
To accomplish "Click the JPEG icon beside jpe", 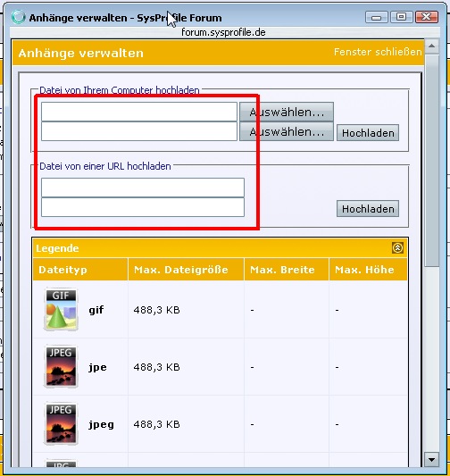I will (61, 366).
